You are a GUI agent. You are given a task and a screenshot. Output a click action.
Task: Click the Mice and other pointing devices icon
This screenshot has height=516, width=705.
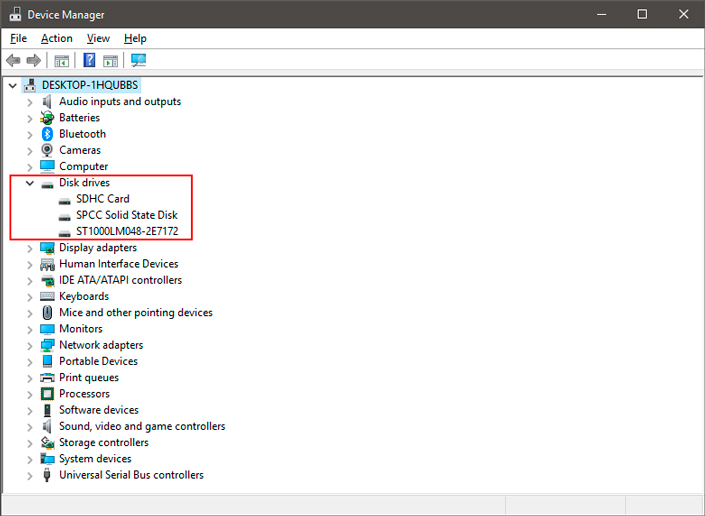pos(47,312)
